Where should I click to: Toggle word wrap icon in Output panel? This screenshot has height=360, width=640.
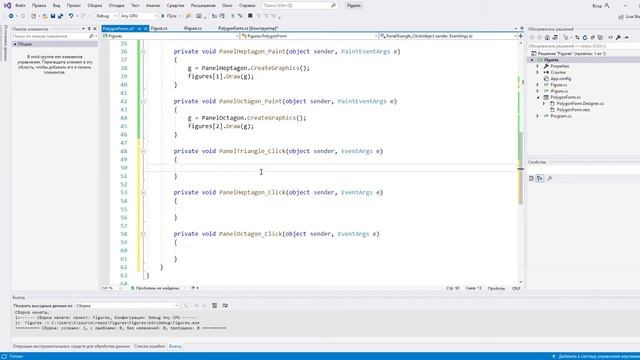pos(225,305)
